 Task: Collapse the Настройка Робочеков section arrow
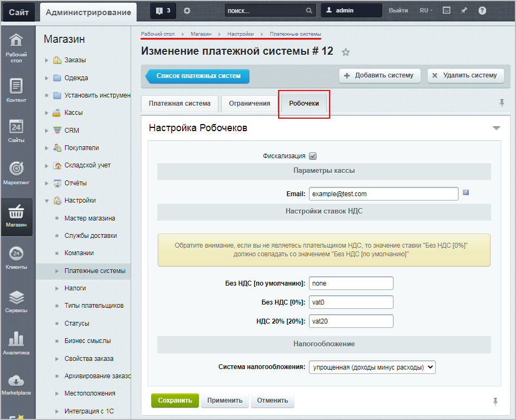[x=496, y=128]
